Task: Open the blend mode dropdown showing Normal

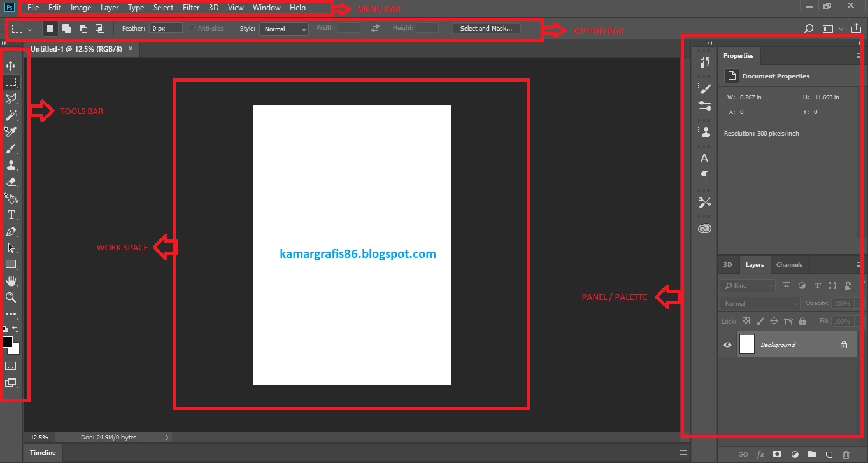Action: 759,303
